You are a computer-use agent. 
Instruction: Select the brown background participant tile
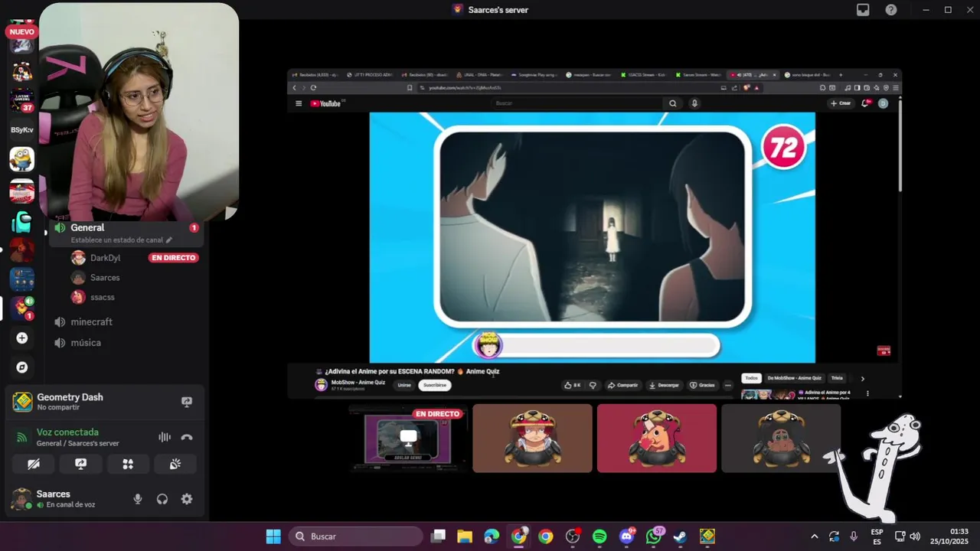532,439
